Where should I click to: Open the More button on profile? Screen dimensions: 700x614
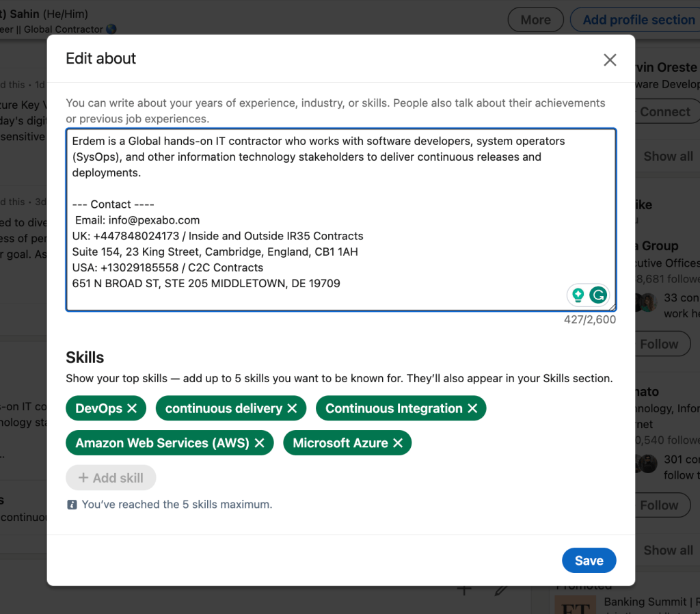coord(536,20)
